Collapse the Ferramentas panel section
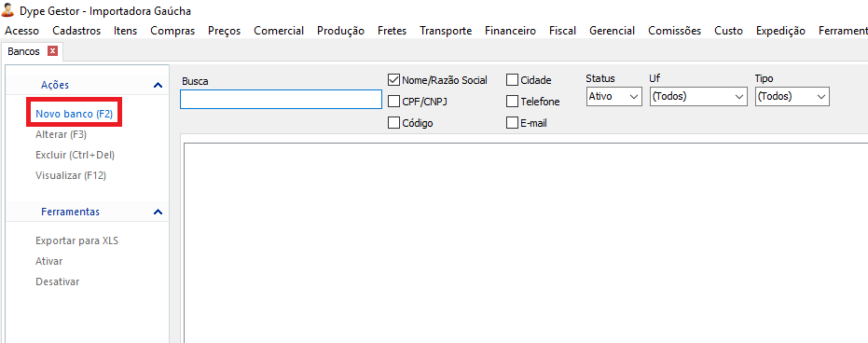The height and width of the screenshot is (343, 868). point(158,212)
